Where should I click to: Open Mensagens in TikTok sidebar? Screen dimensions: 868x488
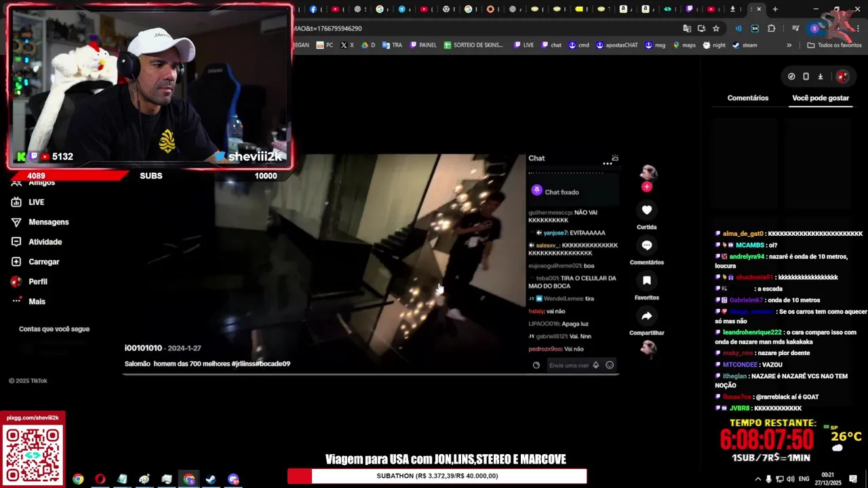49,222
